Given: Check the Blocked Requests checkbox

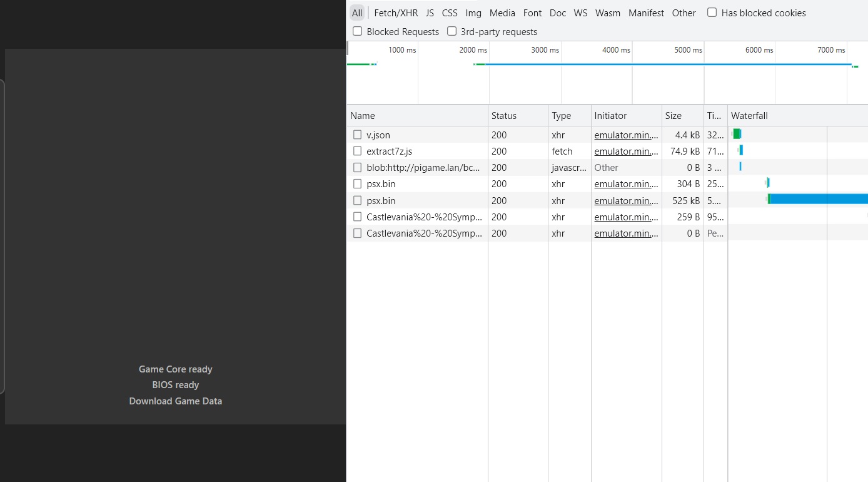Looking at the screenshot, I should pyautogui.click(x=357, y=31).
